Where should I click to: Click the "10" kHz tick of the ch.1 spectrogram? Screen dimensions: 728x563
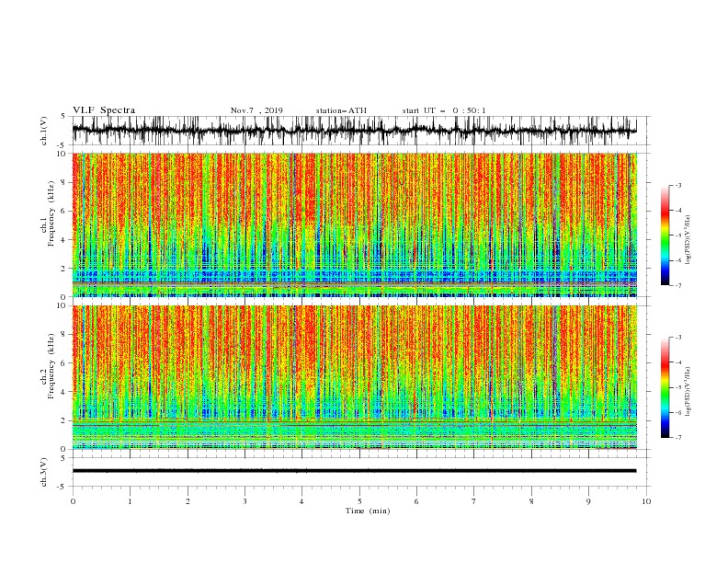(x=63, y=154)
